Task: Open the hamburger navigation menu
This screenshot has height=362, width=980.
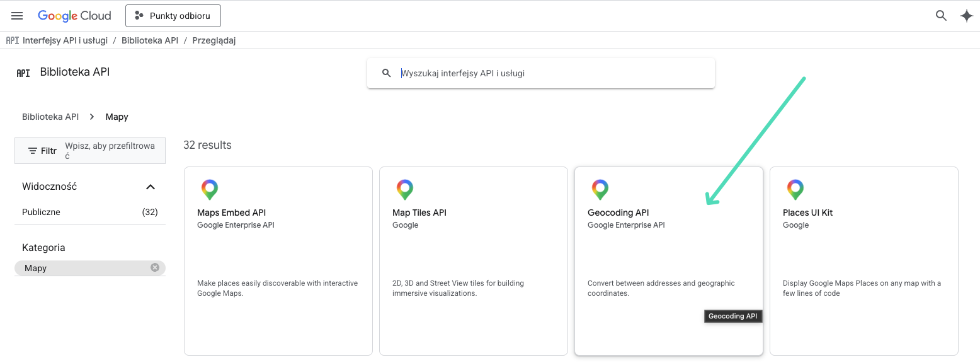Action: [17, 16]
